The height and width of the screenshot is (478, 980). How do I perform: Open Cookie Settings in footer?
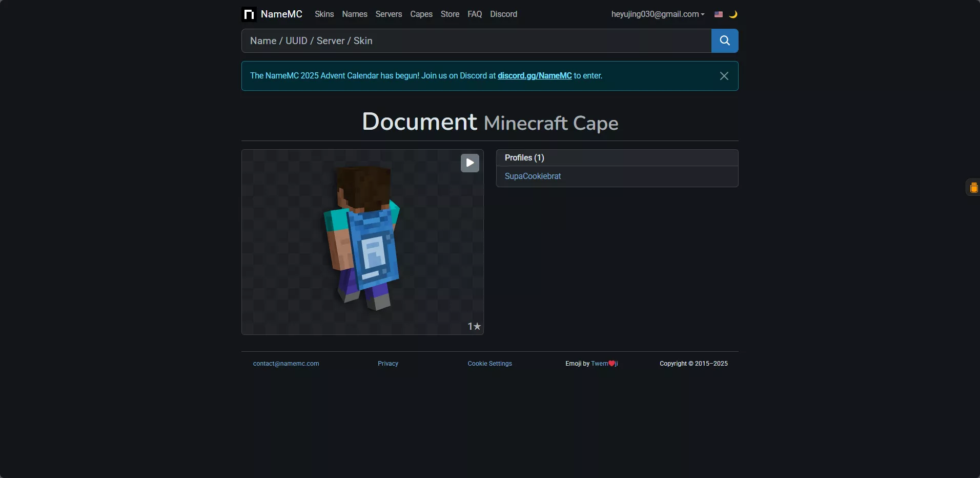click(x=489, y=364)
